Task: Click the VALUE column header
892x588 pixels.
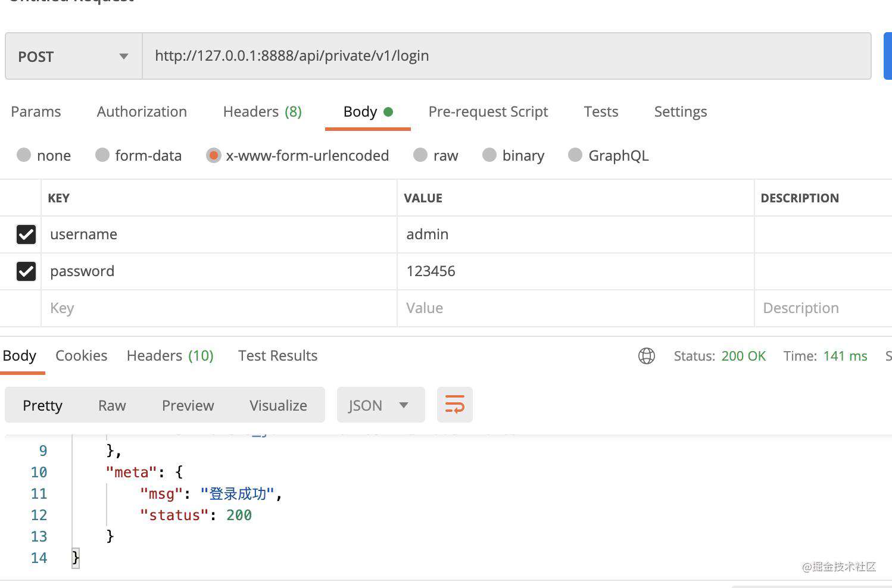Action: 423,198
